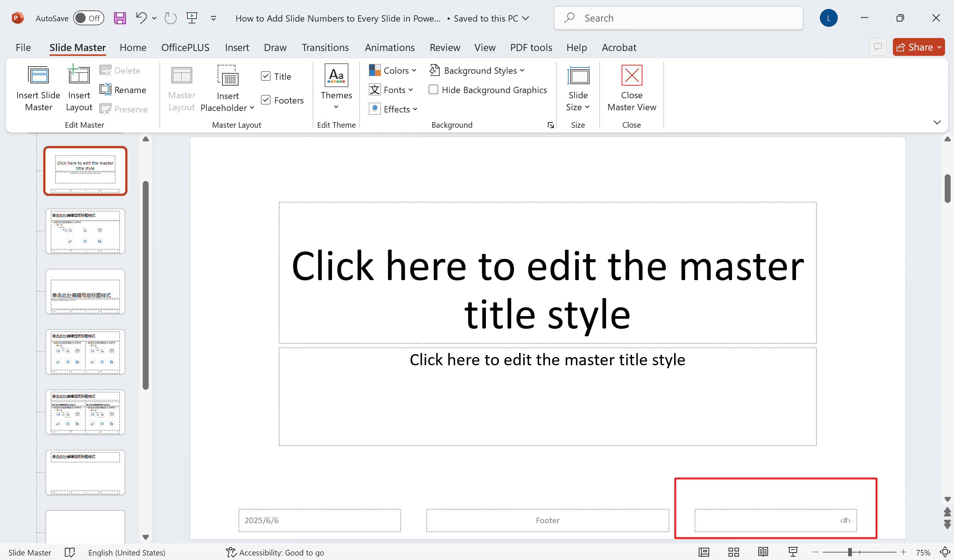This screenshot has width=954, height=560.
Task: Switch to Normal view icon
Action: (x=704, y=553)
